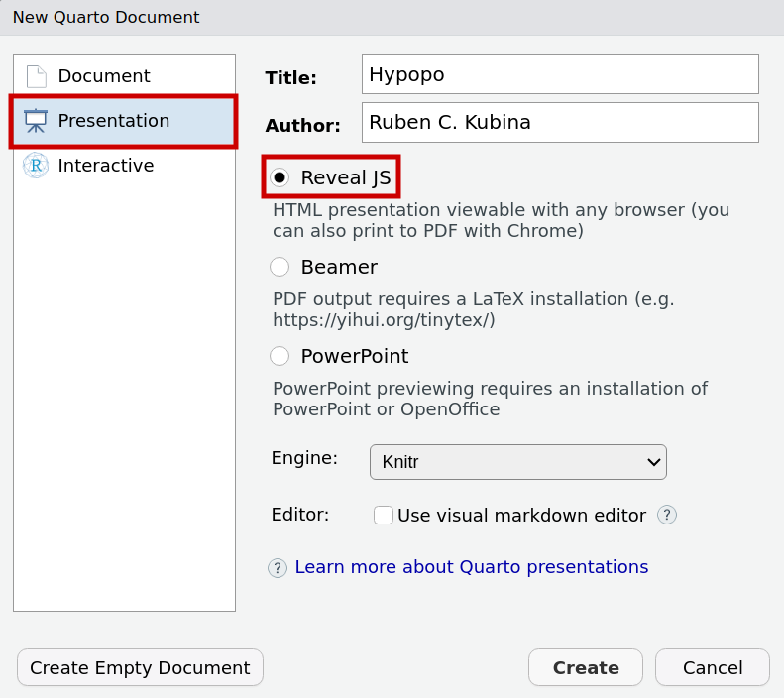Open the Engine dropdown showing Knitr
This screenshot has height=698, width=784.
(505, 462)
